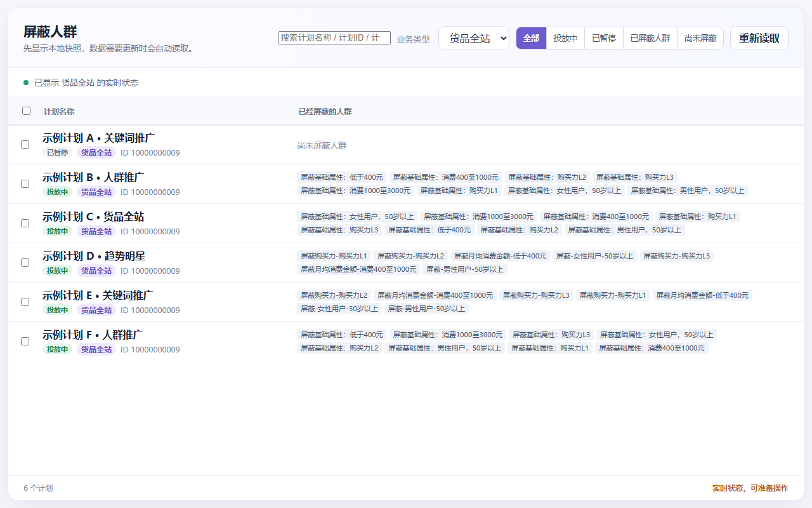Viewport: 812px width, 508px height.
Task: Click the 业务类型 label
Action: pos(414,39)
